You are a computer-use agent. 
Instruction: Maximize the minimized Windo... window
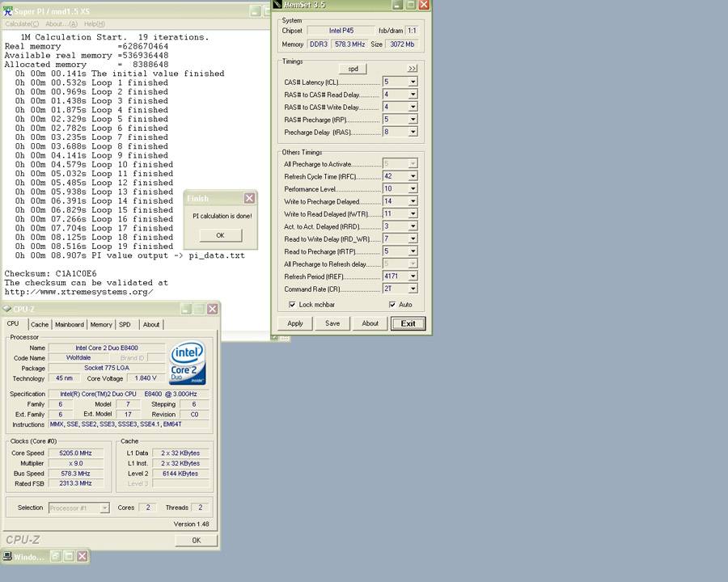click(69, 556)
